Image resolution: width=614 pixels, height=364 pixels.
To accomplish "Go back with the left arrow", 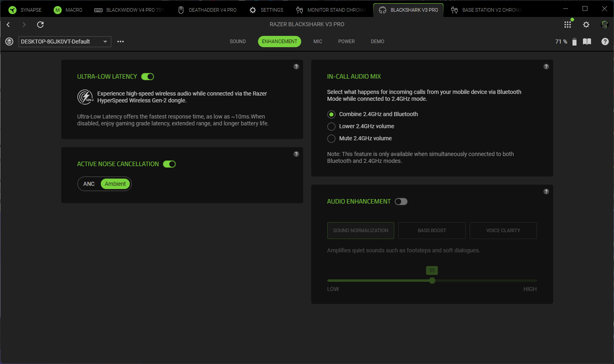I will (8, 25).
